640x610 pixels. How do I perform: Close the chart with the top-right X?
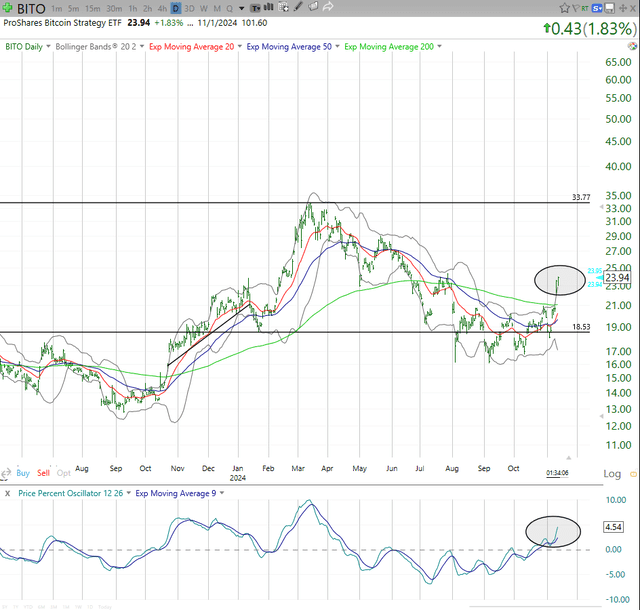[633, 8]
